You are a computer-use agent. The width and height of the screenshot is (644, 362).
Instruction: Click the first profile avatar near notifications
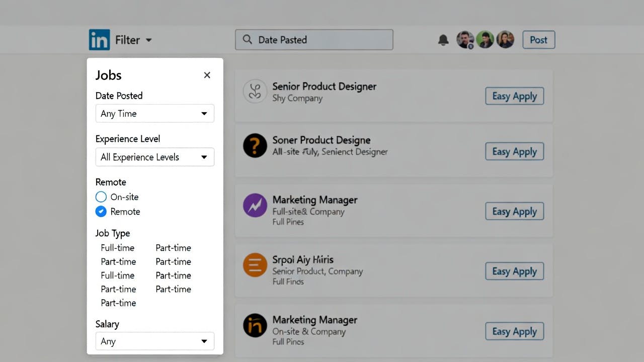pos(464,39)
